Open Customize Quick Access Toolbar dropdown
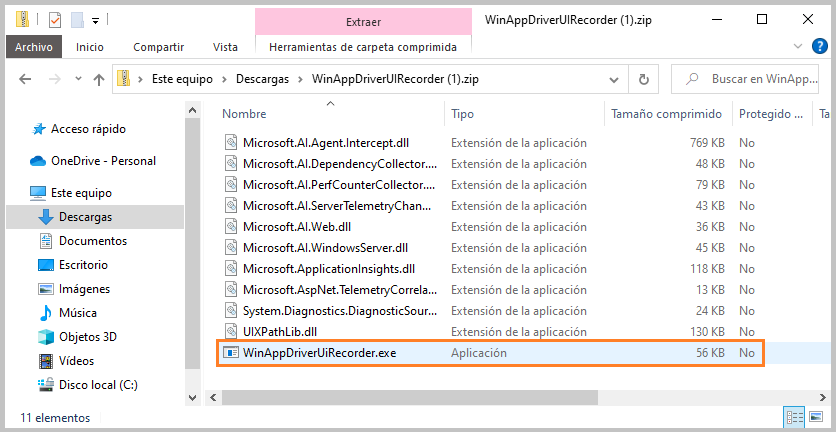The width and height of the screenshot is (836, 432). tap(95, 21)
